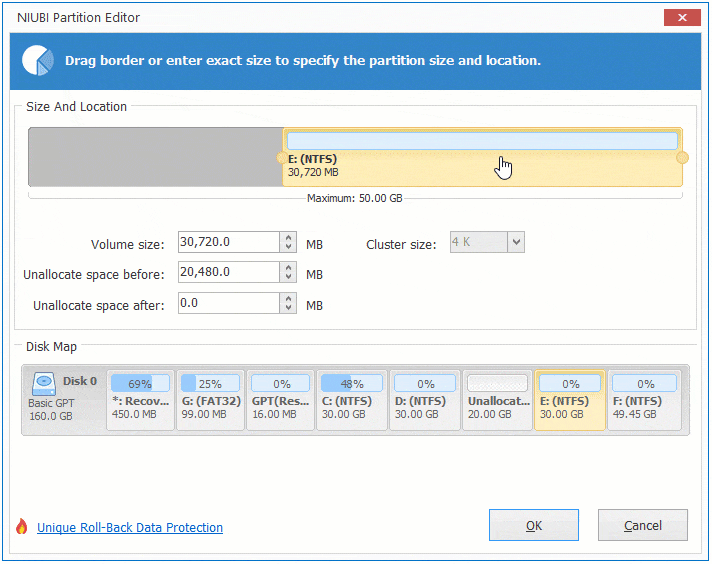Image resolution: width=712 pixels, height=564 pixels.
Task: Select the GPT Reserved 16.00 MB partition
Action: [x=280, y=400]
